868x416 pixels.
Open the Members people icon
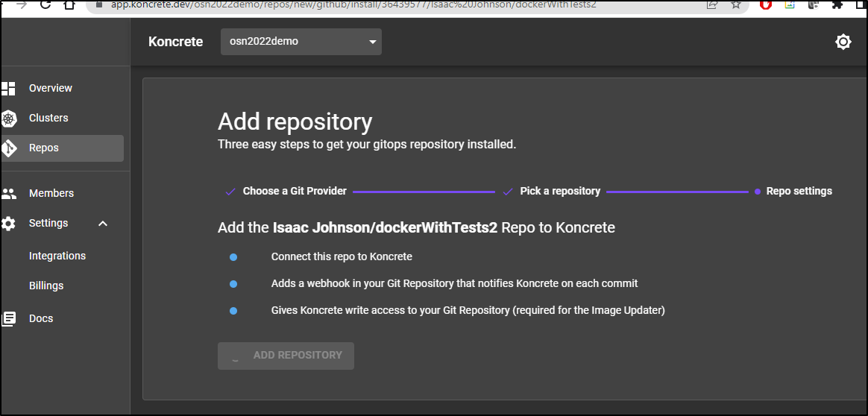8,194
